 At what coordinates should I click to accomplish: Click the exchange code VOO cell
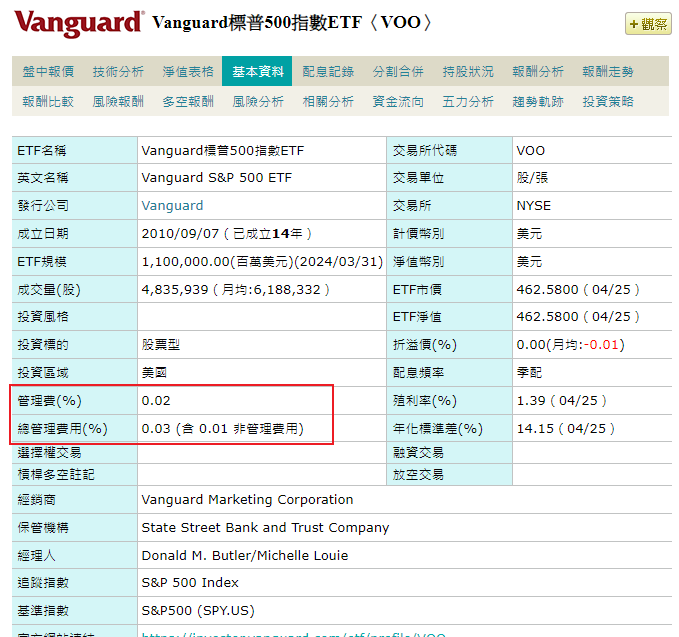click(592, 150)
